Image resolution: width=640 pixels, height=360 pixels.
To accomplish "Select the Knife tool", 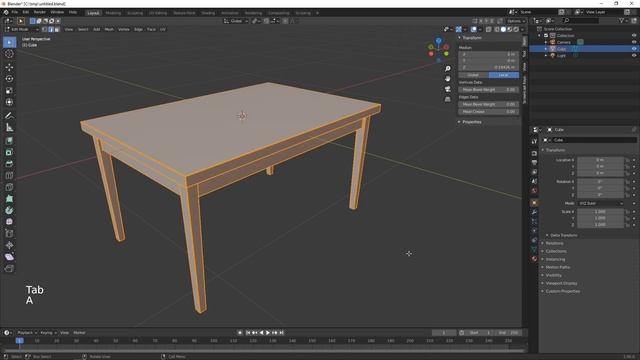I will coord(9,187).
